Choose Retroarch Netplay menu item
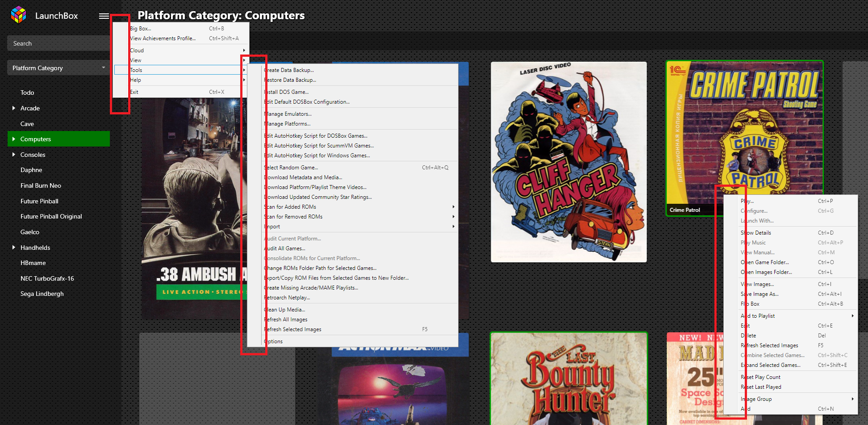This screenshot has height=425, width=868. [x=353, y=298]
